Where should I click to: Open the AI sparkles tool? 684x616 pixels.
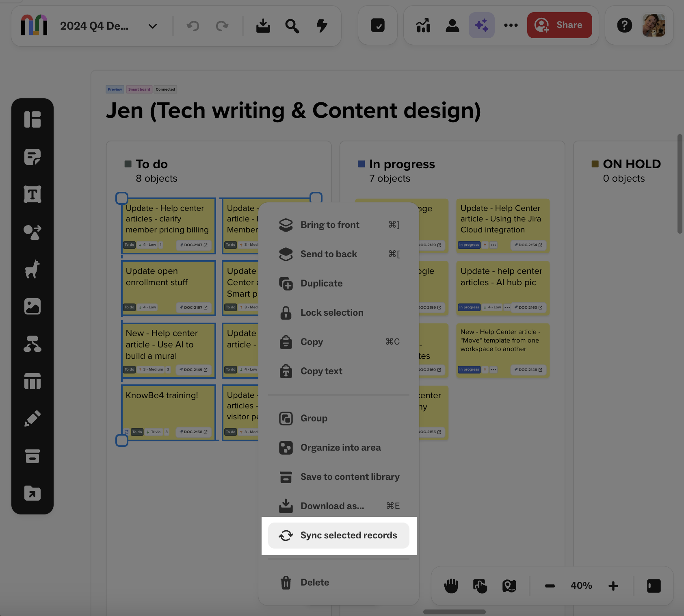(481, 25)
